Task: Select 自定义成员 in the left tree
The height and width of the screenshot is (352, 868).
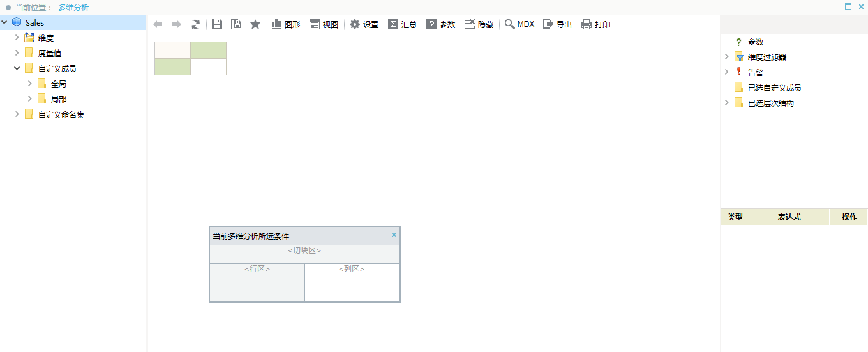Action: point(57,68)
